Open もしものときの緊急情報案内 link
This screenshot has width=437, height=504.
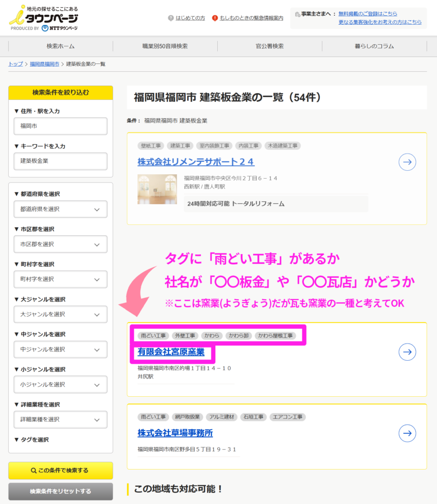tap(251, 18)
